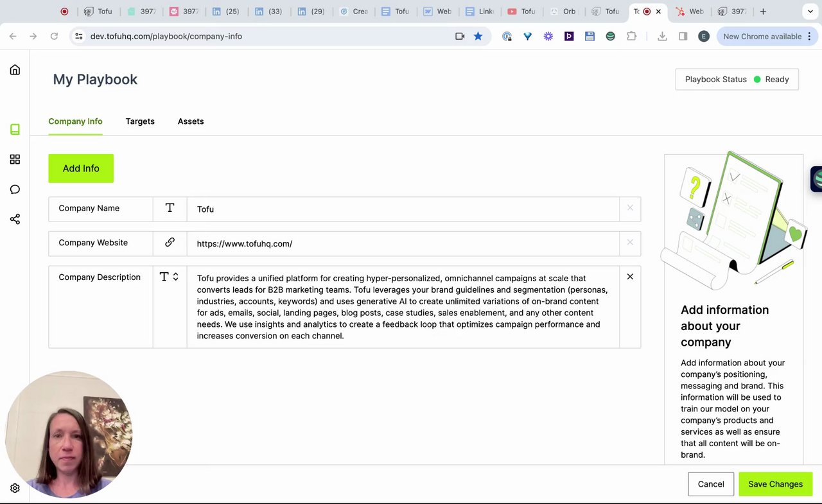Screen dimensions: 822x504
Task: Open the grid dashboard icon in sidebar
Action: [x=15, y=159]
